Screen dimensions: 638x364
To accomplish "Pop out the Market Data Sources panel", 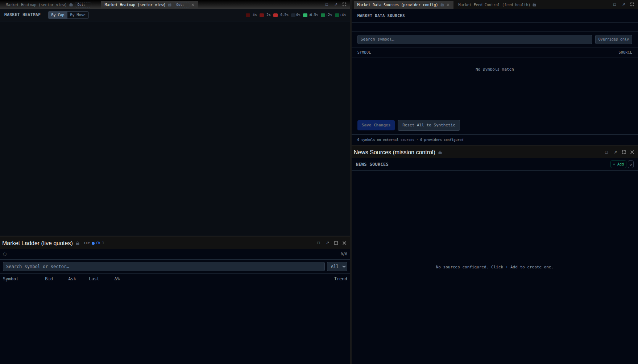I will (623, 5).
